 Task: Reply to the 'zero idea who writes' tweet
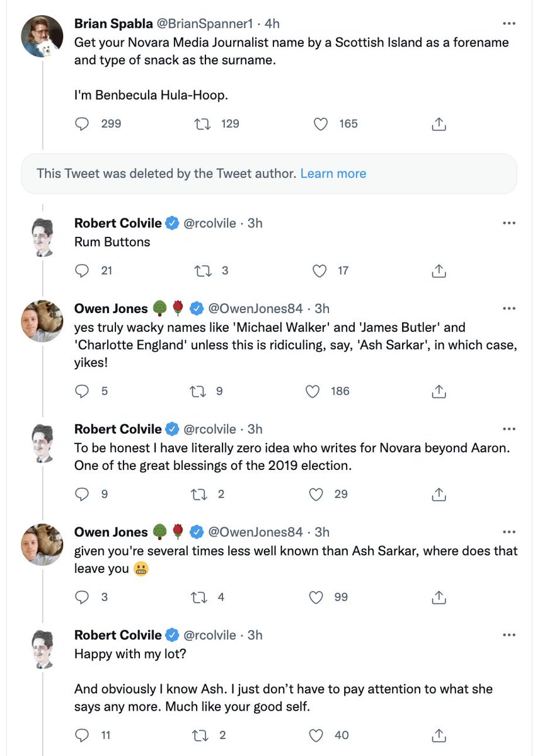point(83,495)
